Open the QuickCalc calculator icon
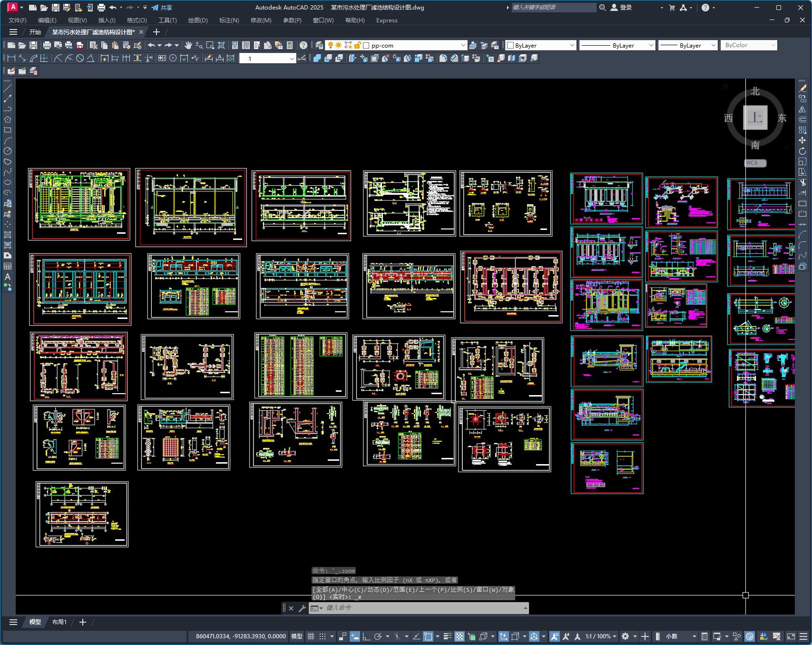 tap(290, 45)
